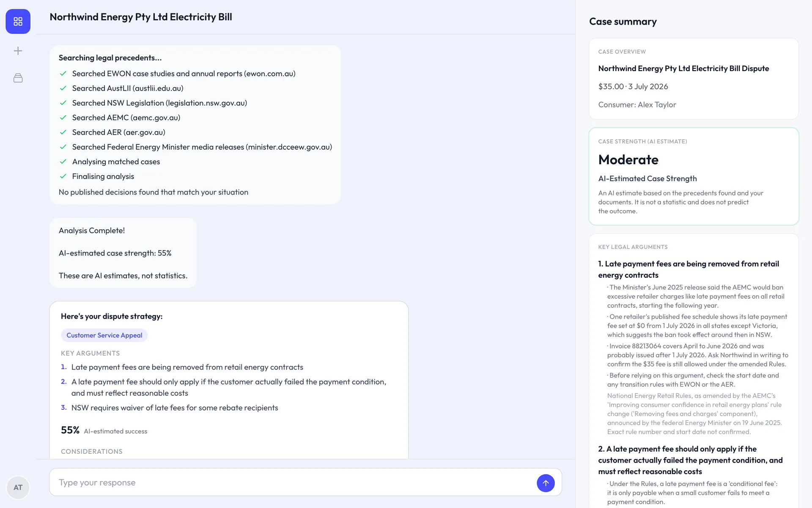This screenshot has width=812, height=508.
Task: Open the dashboard grid icon
Action: click(x=18, y=22)
